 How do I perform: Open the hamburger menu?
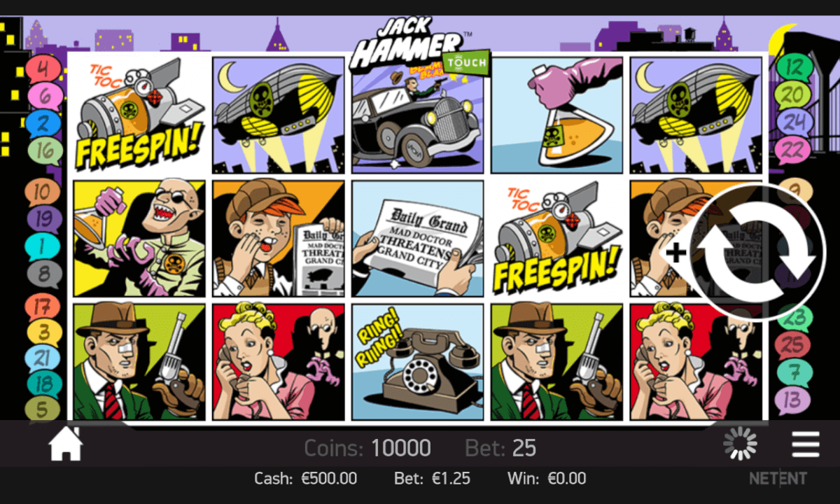coord(806,444)
